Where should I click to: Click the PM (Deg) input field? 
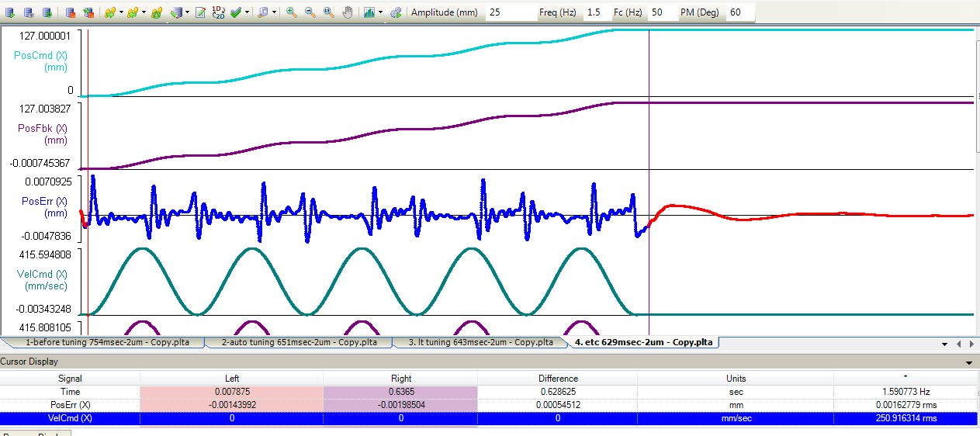tap(740, 12)
